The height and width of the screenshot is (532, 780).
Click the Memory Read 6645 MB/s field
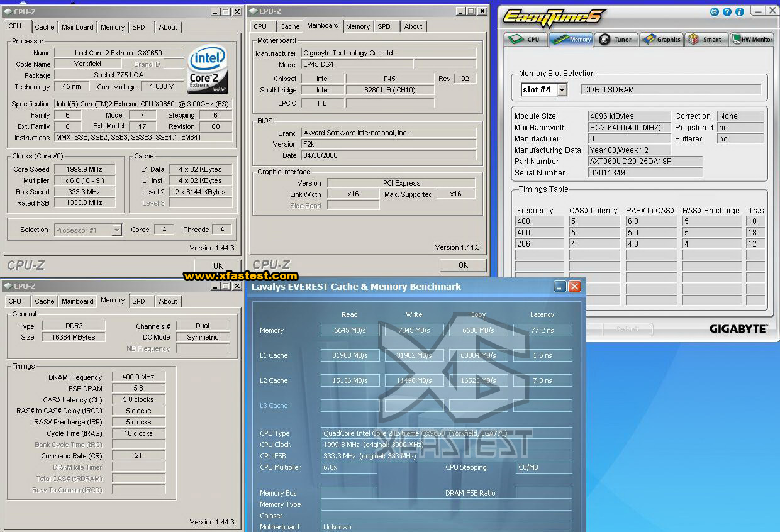tap(350, 330)
